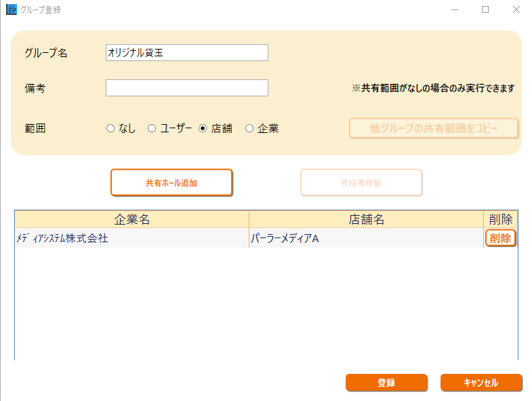
Task: Click the グループ名 text field
Action: click(187, 53)
